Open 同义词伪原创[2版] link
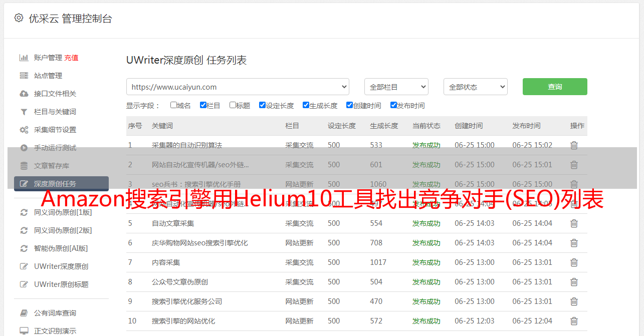 point(63,230)
